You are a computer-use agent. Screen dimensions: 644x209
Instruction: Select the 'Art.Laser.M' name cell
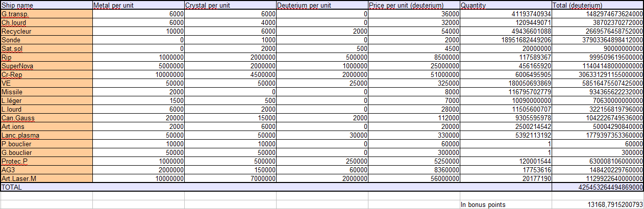click(46, 178)
